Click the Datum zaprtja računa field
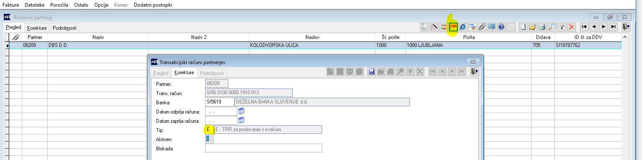The width and height of the screenshot is (644, 160). [221, 120]
